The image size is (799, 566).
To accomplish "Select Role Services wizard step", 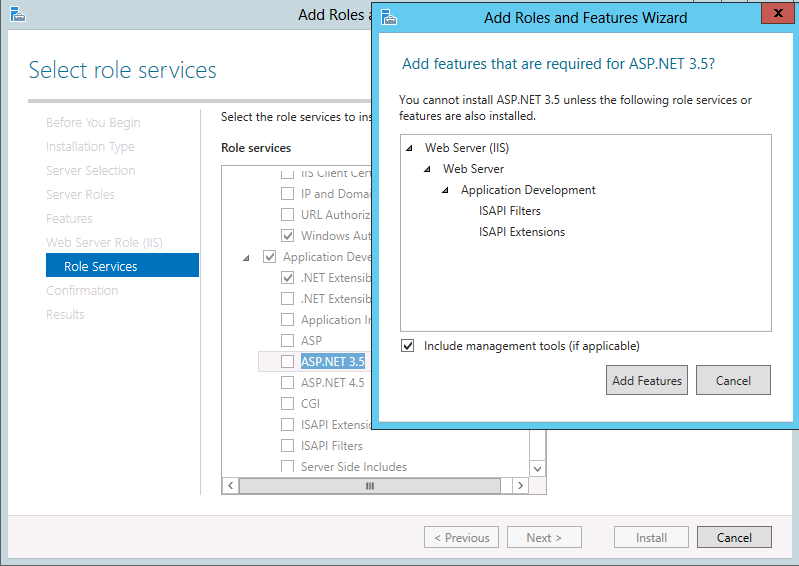I will click(122, 265).
